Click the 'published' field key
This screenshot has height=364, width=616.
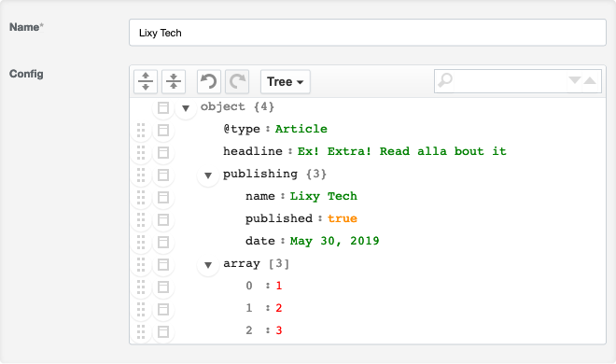pyautogui.click(x=279, y=218)
